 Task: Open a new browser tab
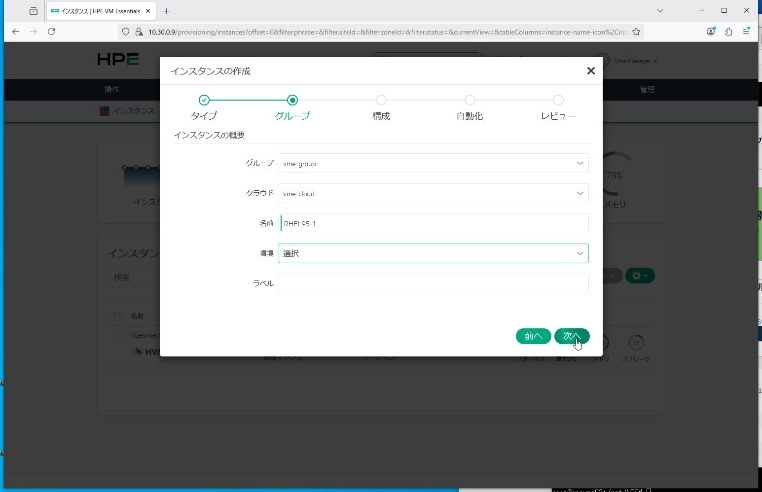point(166,10)
